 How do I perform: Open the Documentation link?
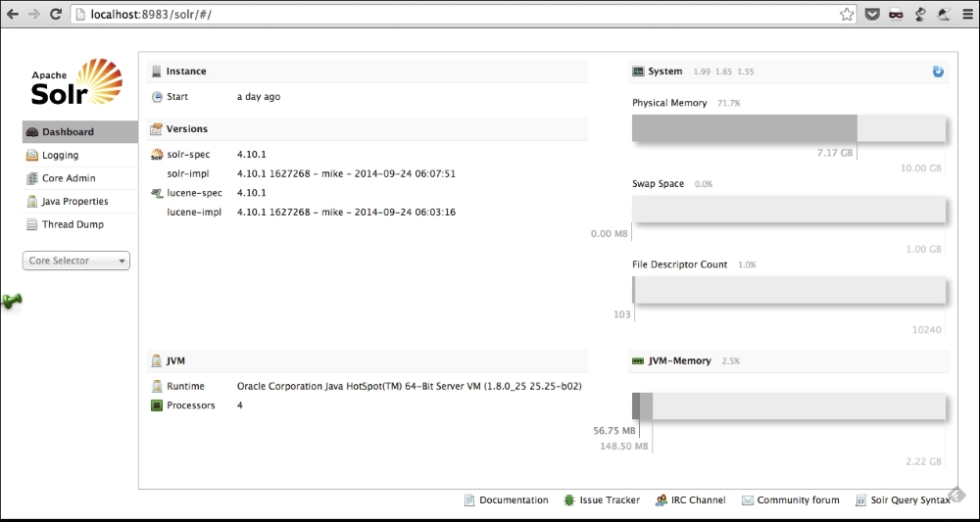click(x=514, y=500)
